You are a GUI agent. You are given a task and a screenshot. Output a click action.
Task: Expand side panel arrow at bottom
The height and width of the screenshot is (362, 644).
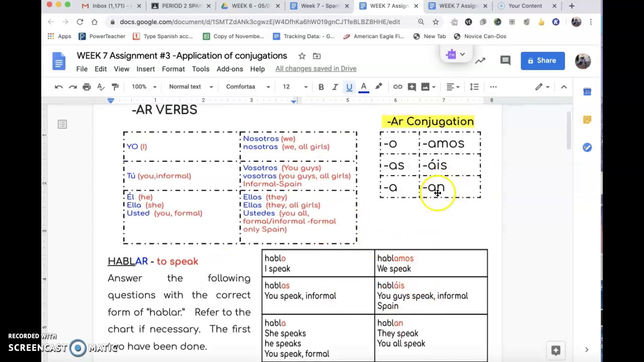pyautogui.click(x=587, y=349)
